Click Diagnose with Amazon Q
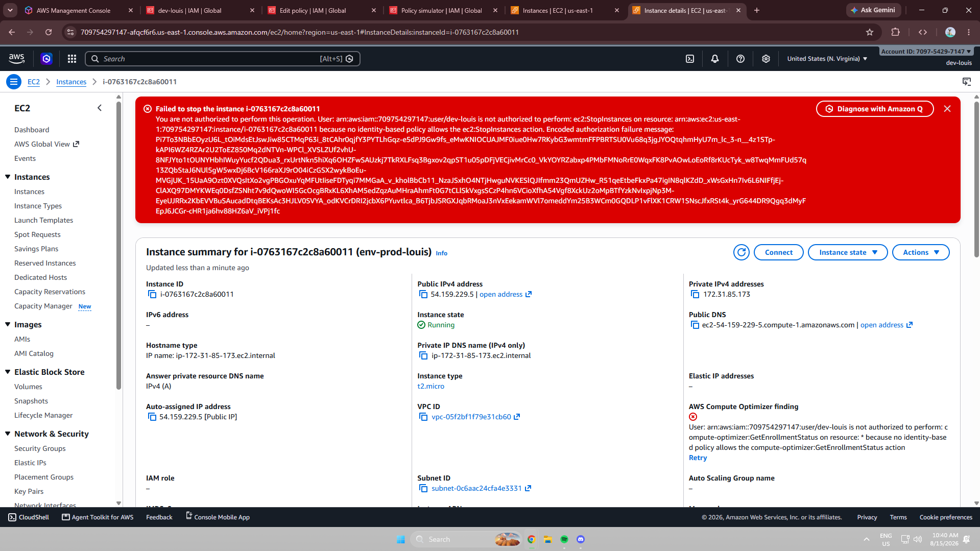 coord(875,109)
